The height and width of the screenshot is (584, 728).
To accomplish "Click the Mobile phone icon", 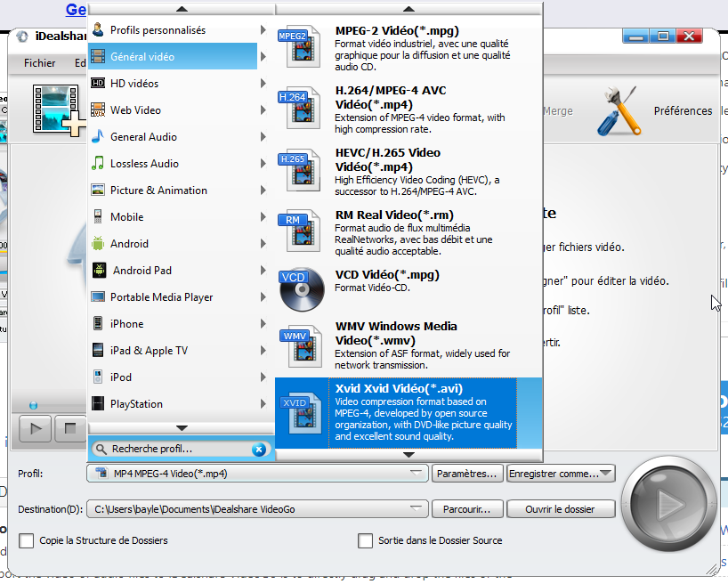I will coord(98,217).
